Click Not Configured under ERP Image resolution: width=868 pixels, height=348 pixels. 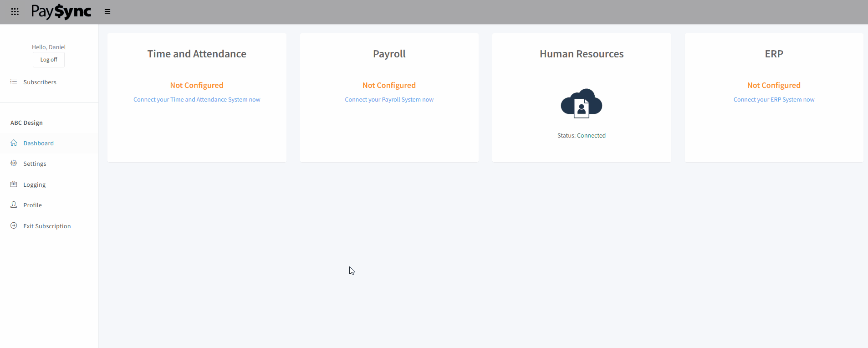(774, 85)
